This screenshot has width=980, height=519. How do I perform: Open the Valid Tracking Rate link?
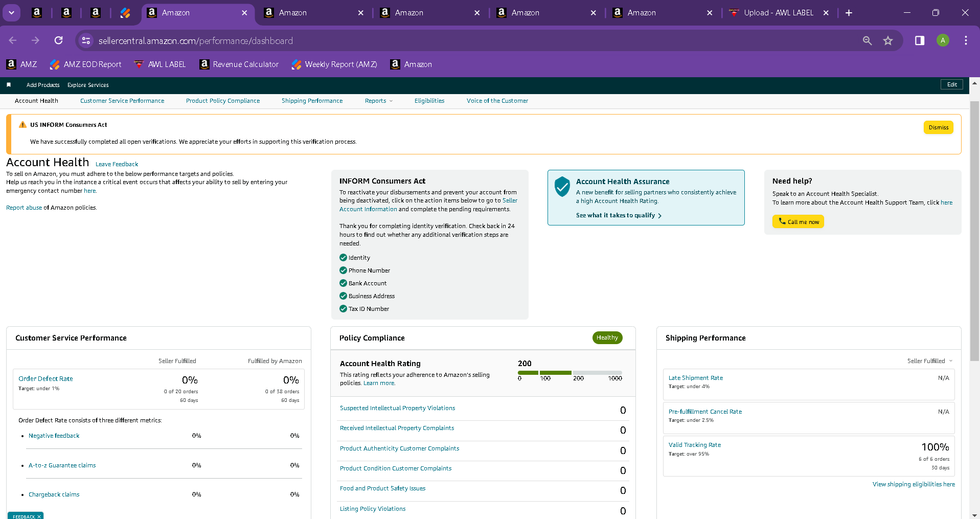695,445
